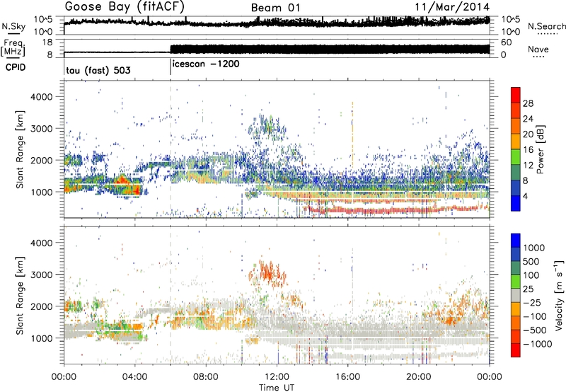The image size is (566, 392).
Task: Click the velocity panel's 'Slant Range [km]' label
Action: 20,296
